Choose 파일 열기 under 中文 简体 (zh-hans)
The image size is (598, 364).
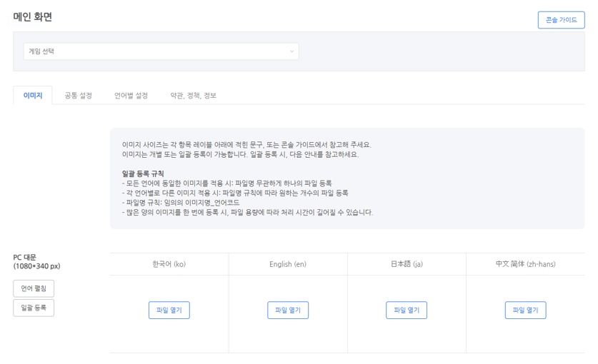525,310
